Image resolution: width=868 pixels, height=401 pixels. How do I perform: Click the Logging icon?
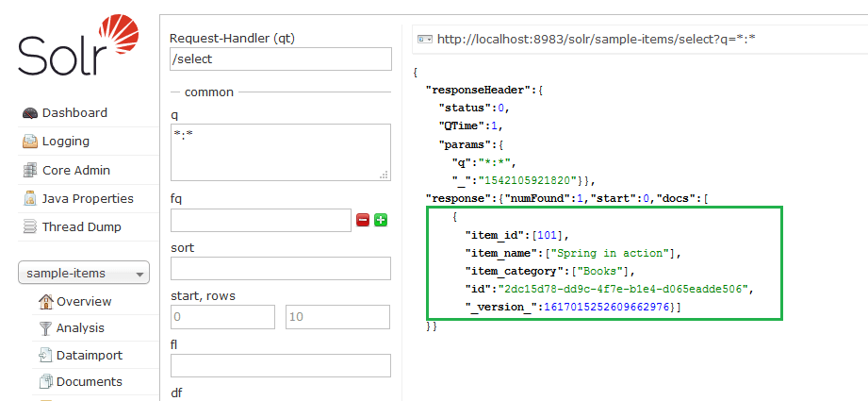click(29, 142)
